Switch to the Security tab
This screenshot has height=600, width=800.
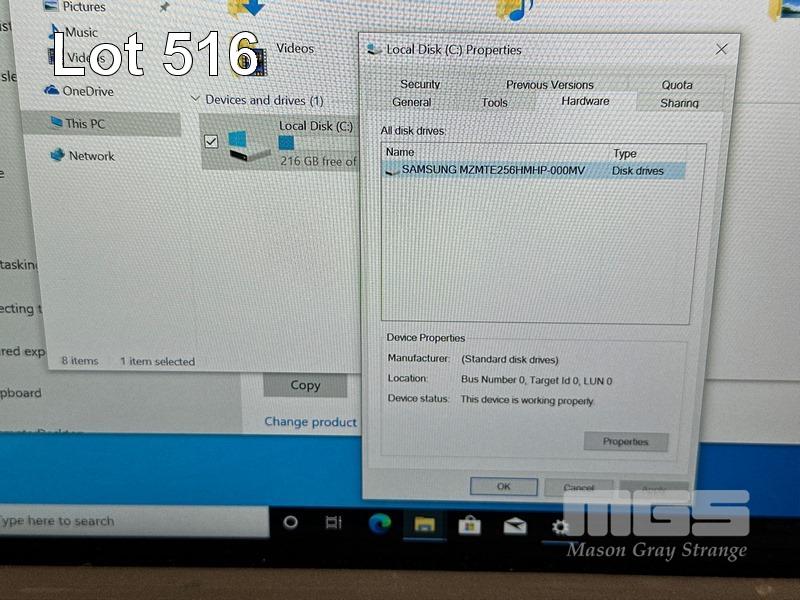click(x=420, y=85)
